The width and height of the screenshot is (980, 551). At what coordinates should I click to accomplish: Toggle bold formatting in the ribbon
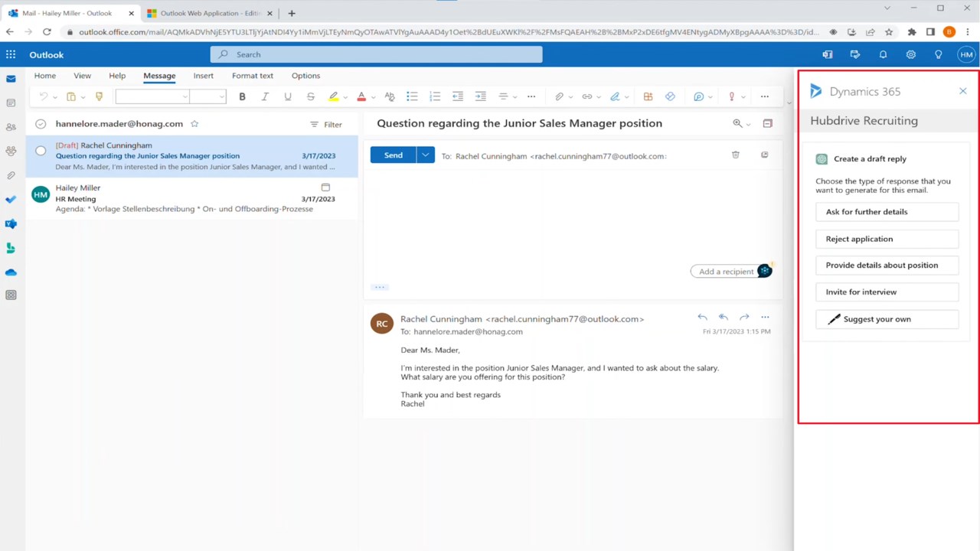pyautogui.click(x=242, y=96)
